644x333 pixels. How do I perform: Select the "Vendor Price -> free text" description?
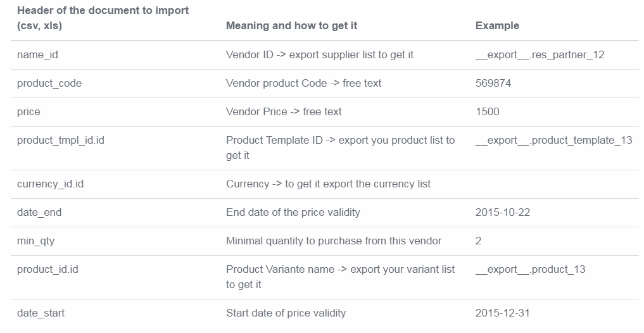tap(284, 112)
